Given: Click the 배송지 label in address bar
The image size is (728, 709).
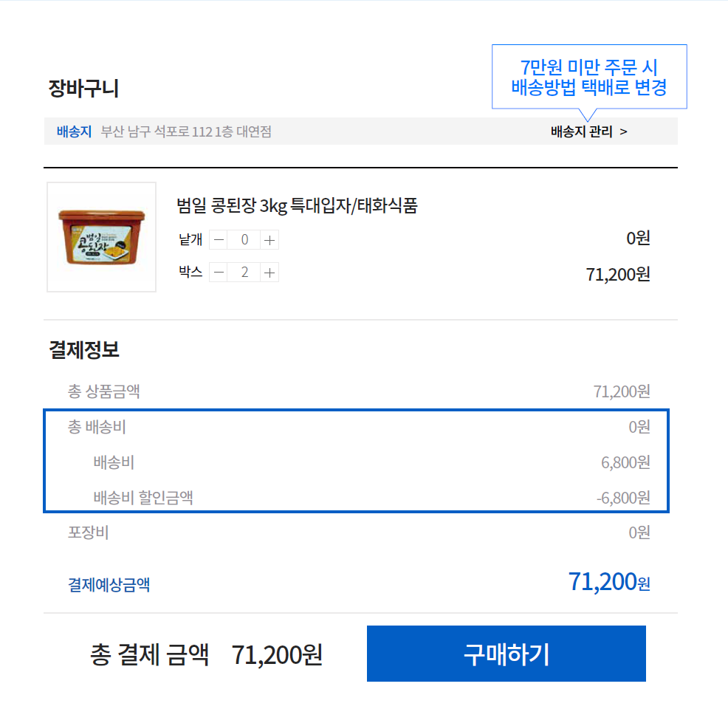Looking at the screenshot, I should pyautogui.click(x=74, y=131).
